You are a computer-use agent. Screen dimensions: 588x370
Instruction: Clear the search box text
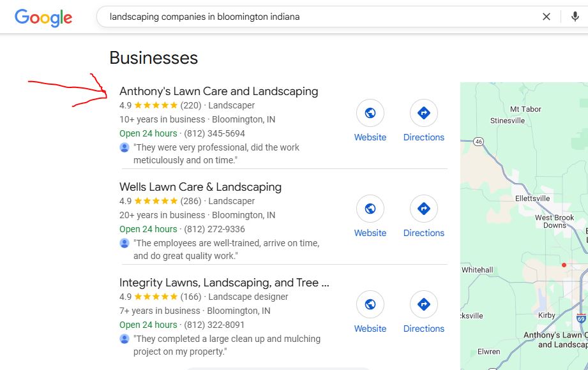coord(547,17)
